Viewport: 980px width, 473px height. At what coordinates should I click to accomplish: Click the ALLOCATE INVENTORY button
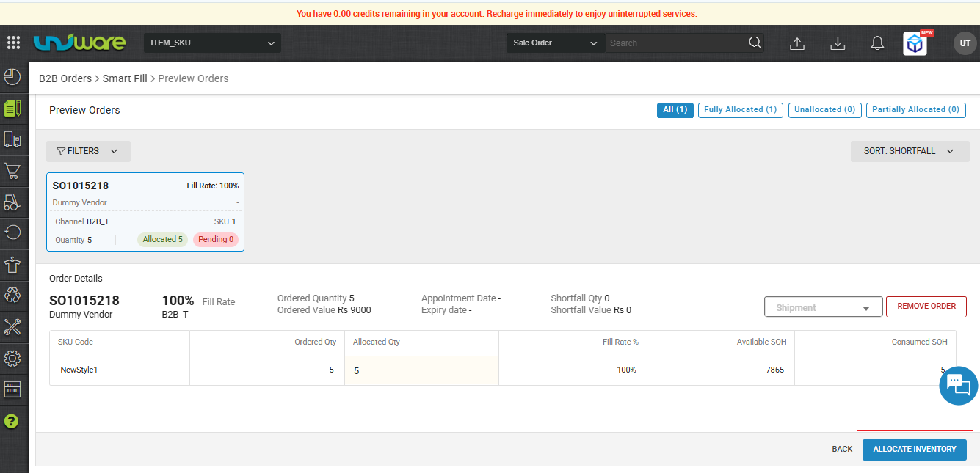coord(914,449)
